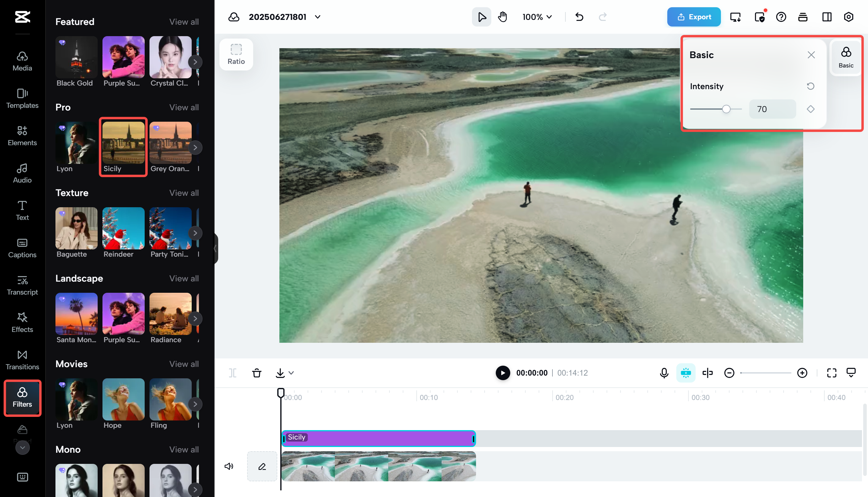Add Intensity keyframe diamond

(x=811, y=109)
